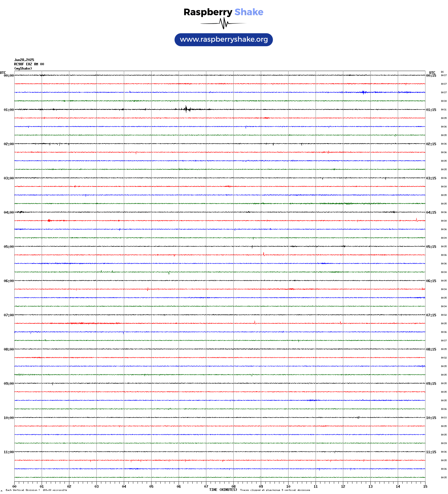Click the DC column header at top right

click(x=442, y=72)
